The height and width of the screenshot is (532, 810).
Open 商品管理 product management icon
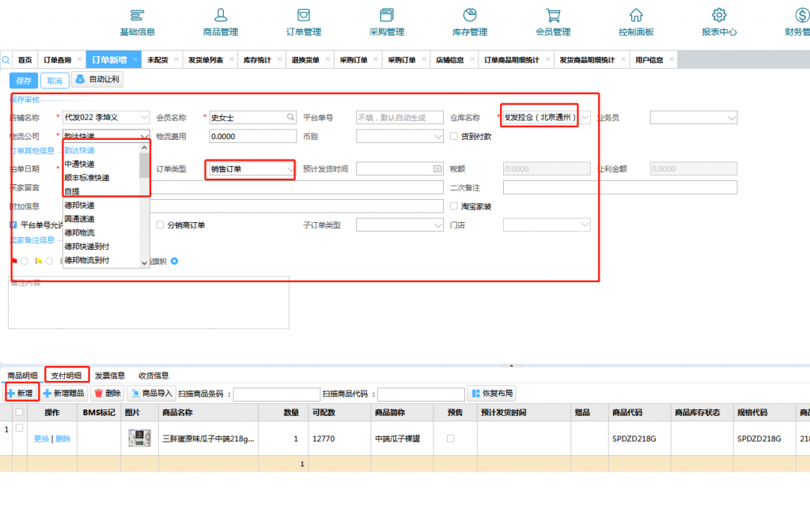pos(221,21)
